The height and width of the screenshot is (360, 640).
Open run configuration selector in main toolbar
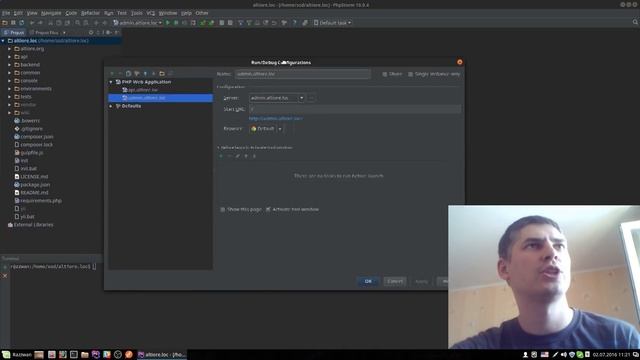click(138, 23)
